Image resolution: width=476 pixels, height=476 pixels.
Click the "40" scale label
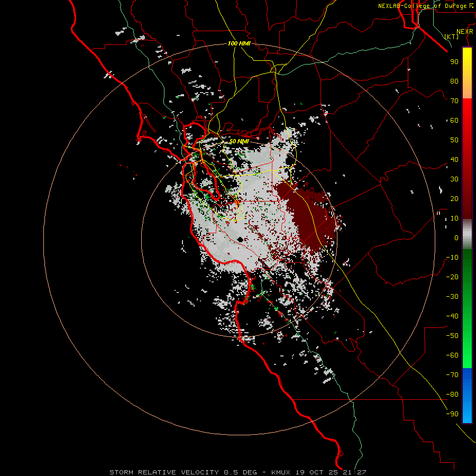click(454, 159)
